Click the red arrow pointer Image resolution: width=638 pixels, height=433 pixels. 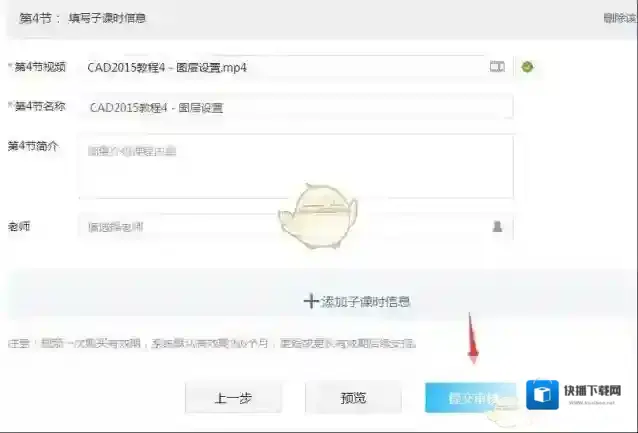point(473,342)
